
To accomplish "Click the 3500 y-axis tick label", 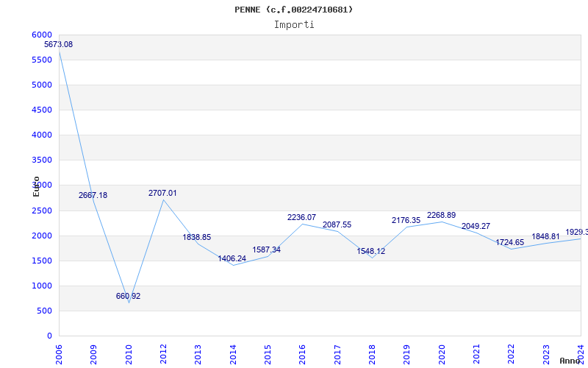I will (42, 160).
